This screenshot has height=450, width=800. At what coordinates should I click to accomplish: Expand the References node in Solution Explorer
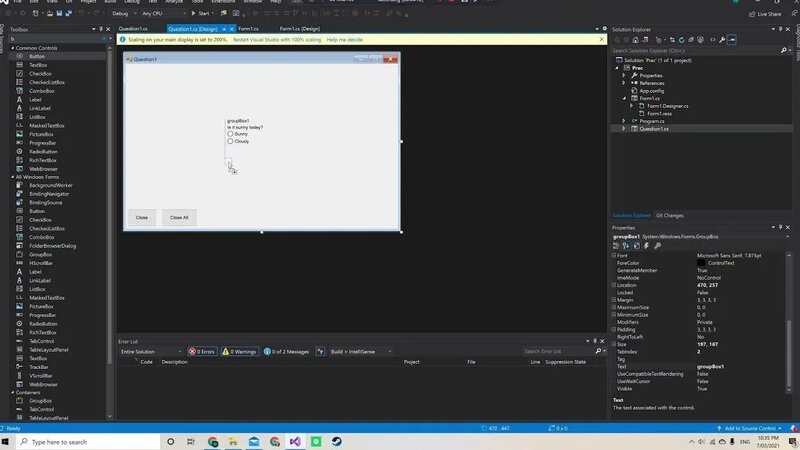coord(623,83)
